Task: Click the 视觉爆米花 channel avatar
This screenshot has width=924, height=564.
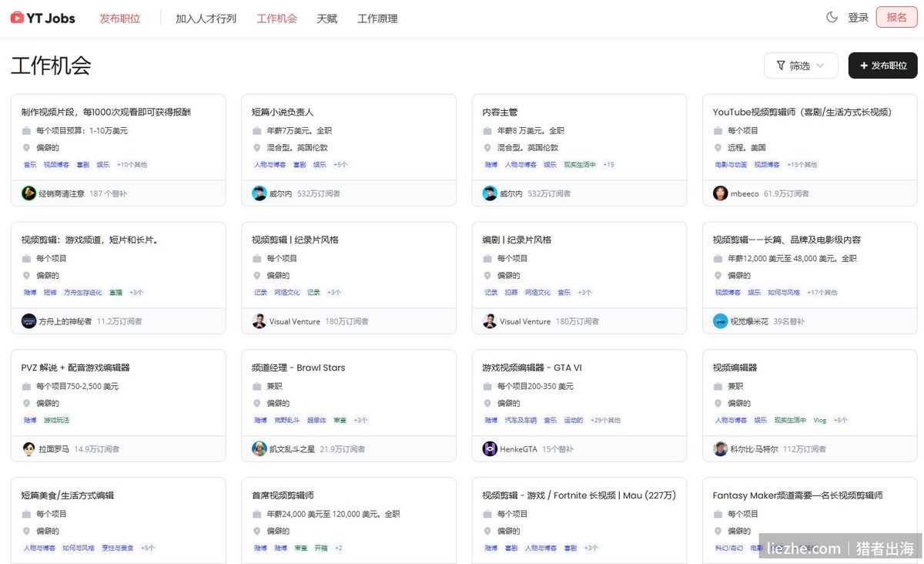Action: (x=721, y=321)
